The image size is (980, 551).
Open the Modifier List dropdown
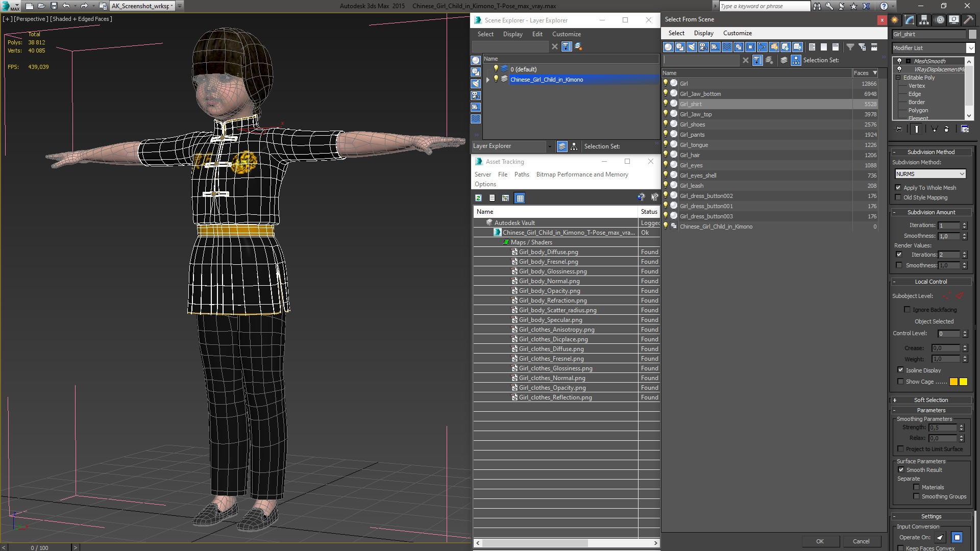[970, 48]
